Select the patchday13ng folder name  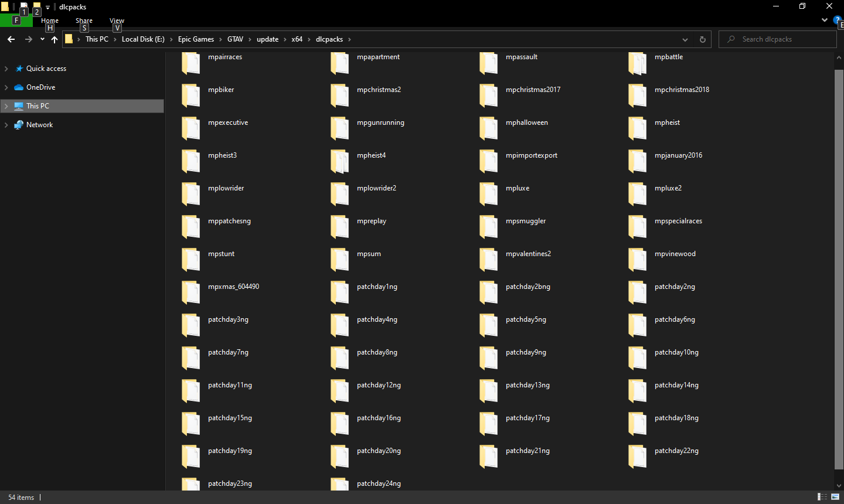(x=527, y=385)
